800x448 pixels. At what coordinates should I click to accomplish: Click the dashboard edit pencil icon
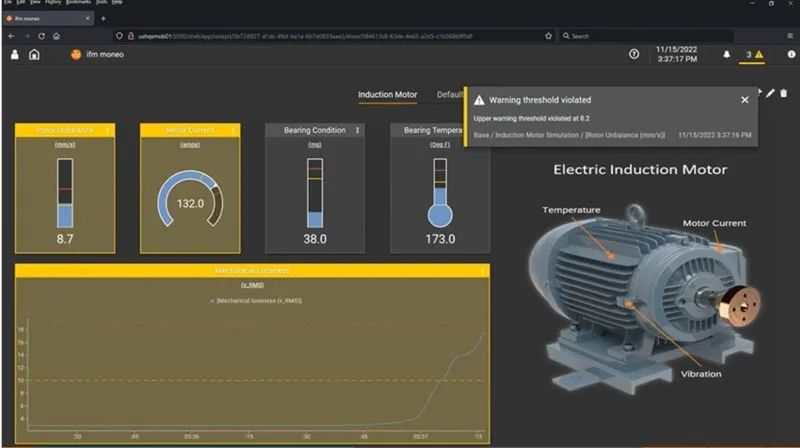[770, 93]
